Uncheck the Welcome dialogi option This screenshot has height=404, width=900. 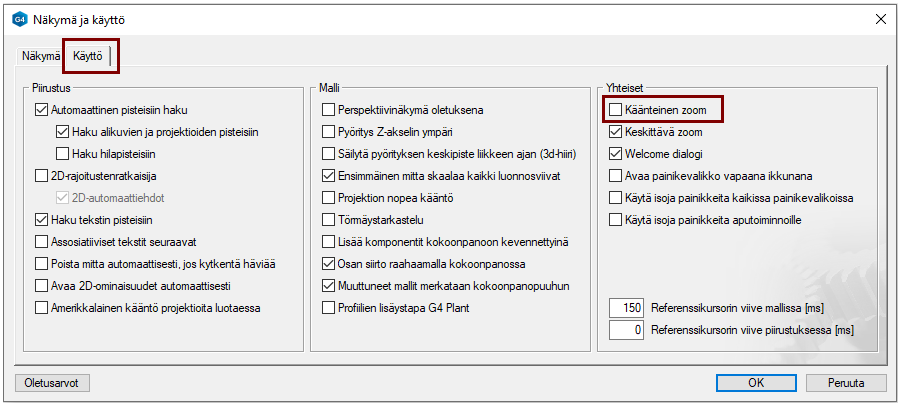coord(617,154)
